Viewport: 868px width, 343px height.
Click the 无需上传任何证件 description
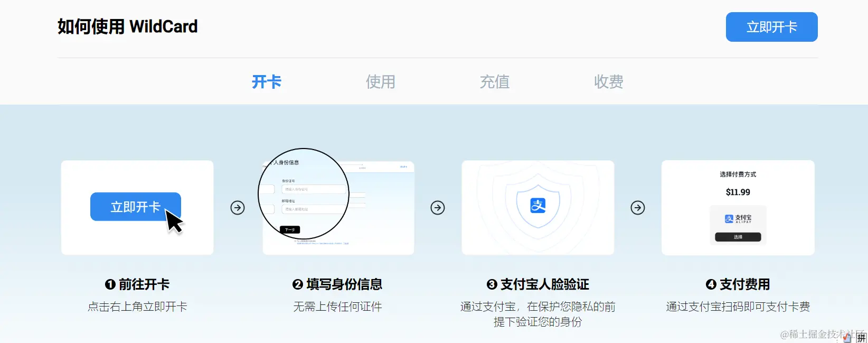(x=337, y=307)
